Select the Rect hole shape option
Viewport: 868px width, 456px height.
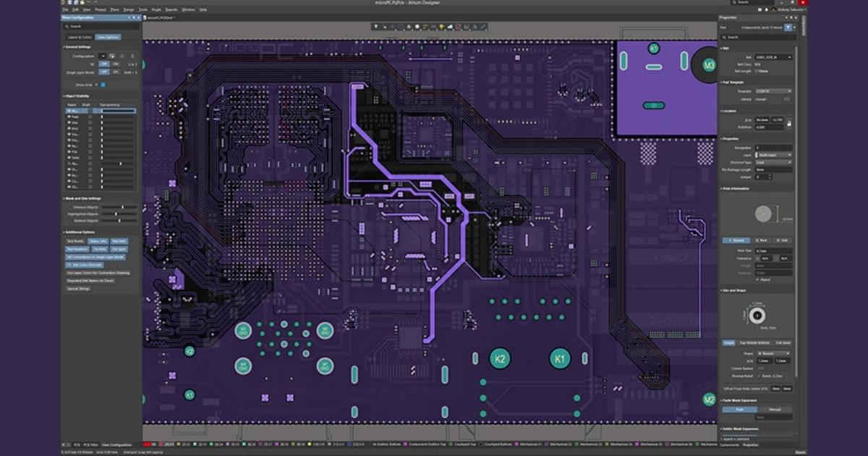click(761, 240)
